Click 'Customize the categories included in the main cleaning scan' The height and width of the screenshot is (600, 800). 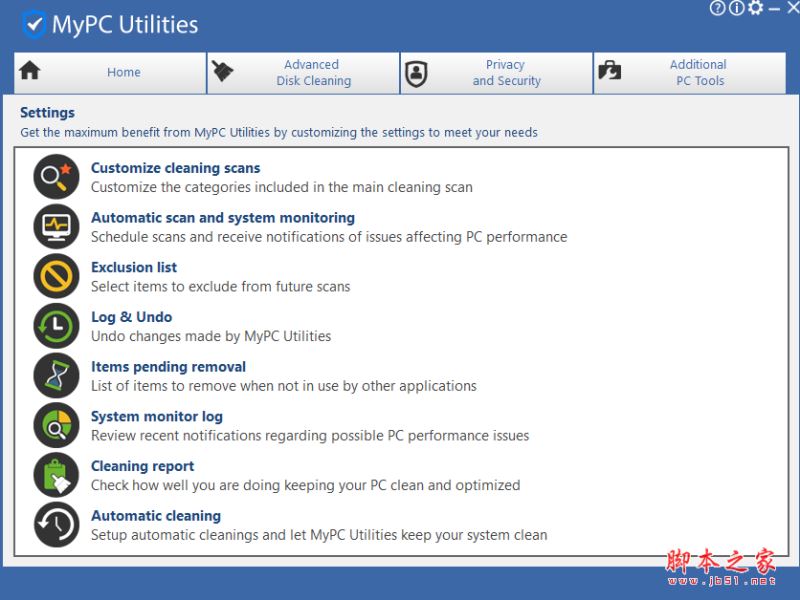[282, 187]
